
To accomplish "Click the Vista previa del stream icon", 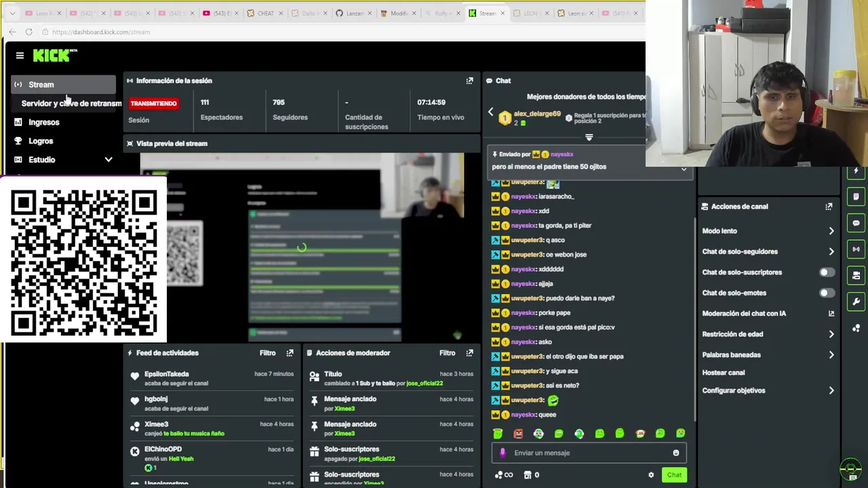I will tap(130, 144).
